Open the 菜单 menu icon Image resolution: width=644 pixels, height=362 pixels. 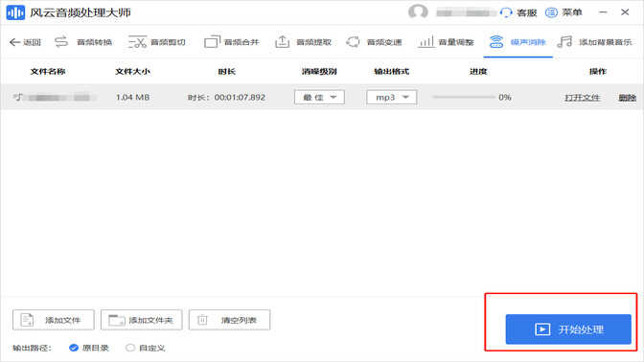click(x=551, y=12)
